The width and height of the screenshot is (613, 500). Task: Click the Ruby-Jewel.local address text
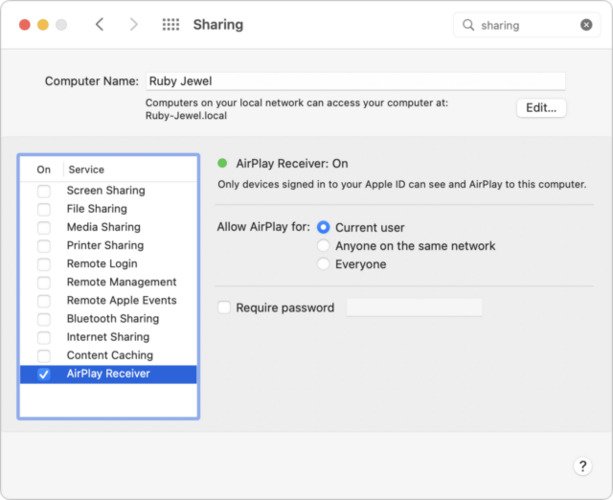pos(186,116)
